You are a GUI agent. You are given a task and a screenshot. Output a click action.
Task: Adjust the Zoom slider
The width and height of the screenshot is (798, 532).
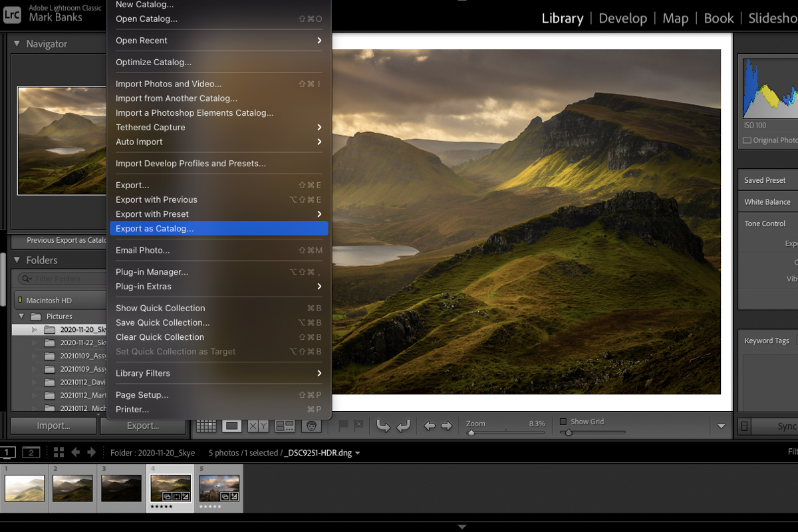pyautogui.click(x=471, y=432)
